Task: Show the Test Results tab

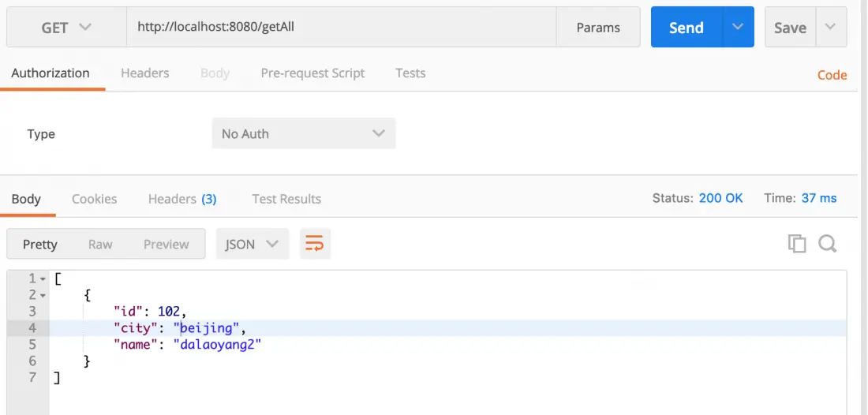Action: (x=286, y=199)
